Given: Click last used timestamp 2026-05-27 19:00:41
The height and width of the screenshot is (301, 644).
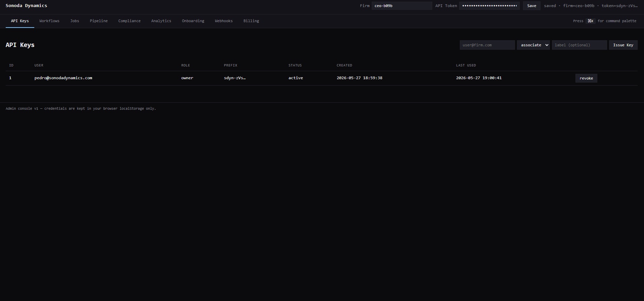Looking at the screenshot, I should (x=479, y=78).
